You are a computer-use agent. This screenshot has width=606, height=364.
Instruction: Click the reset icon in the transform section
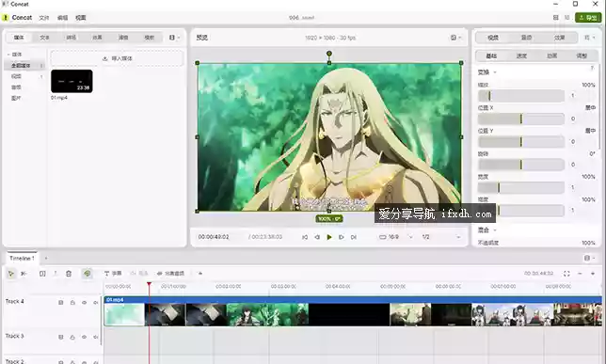pos(592,68)
